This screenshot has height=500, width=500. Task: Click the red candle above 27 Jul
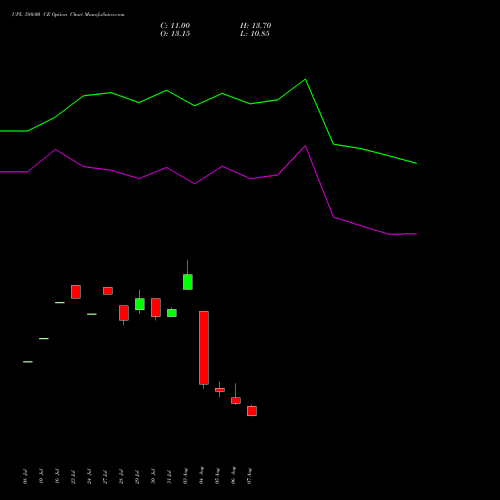click(108, 291)
